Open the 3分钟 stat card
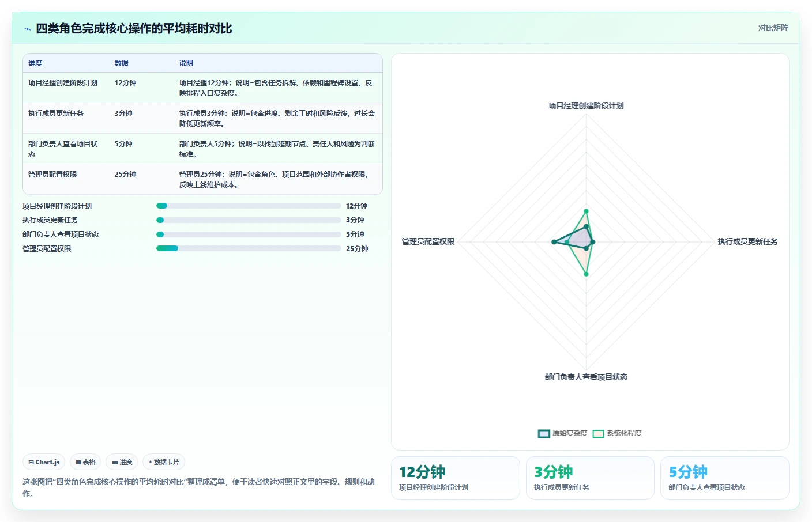Image resolution: width=812 pixels, height=522 pixels. 590,478
